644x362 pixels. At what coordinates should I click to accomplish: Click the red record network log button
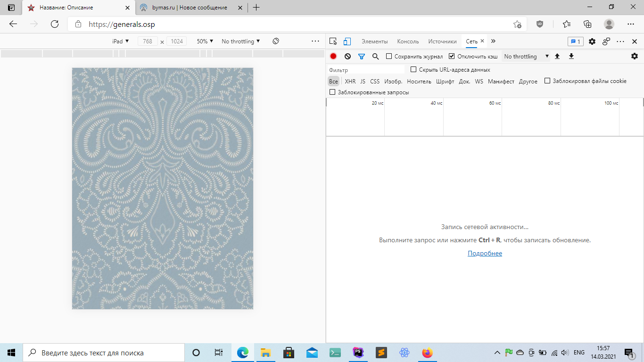[x=333, y=56]
